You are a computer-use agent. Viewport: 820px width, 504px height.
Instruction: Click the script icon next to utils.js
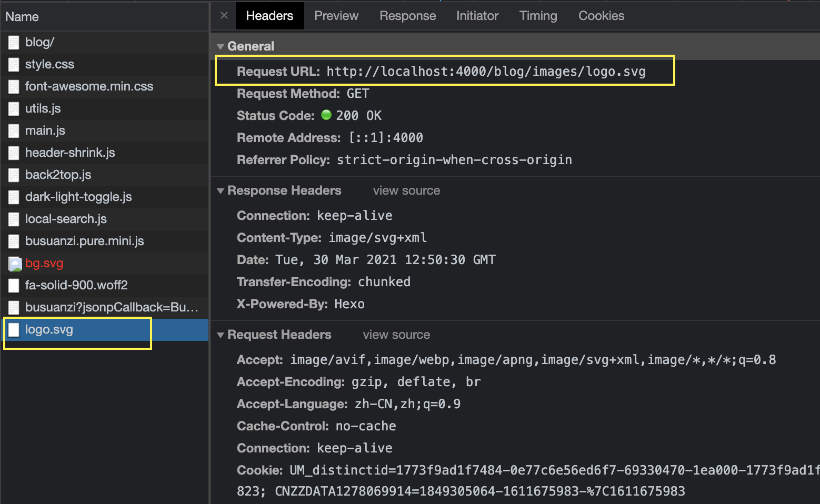(13, 108)
